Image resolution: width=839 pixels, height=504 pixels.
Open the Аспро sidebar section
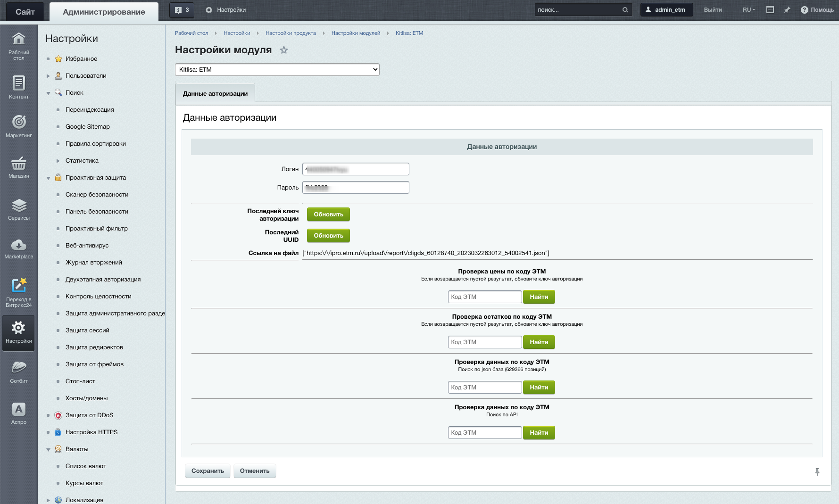(x=19, y=413)
